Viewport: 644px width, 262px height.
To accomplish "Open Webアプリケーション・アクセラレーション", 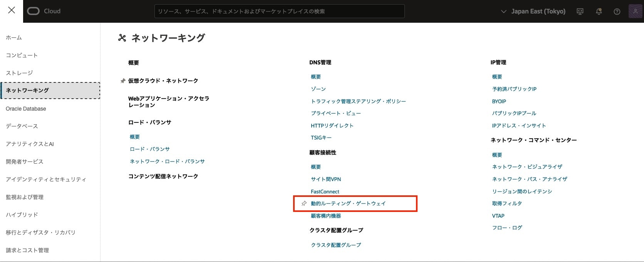I will coord(169,102).
